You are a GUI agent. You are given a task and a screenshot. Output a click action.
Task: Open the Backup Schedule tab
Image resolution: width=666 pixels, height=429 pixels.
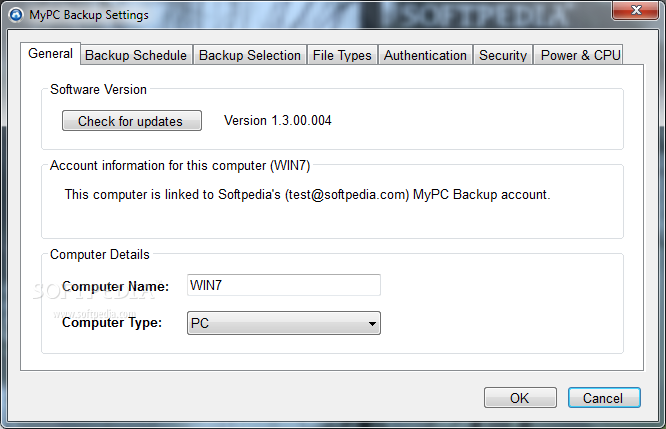pos(135,55)
